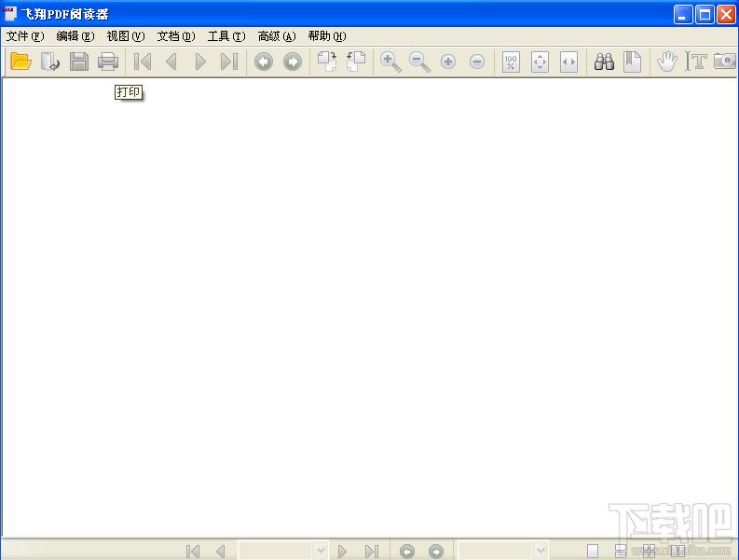Minimize the 飞翔PDF阅读器 window
Viewport: 739px width, 560px height.
682,15
